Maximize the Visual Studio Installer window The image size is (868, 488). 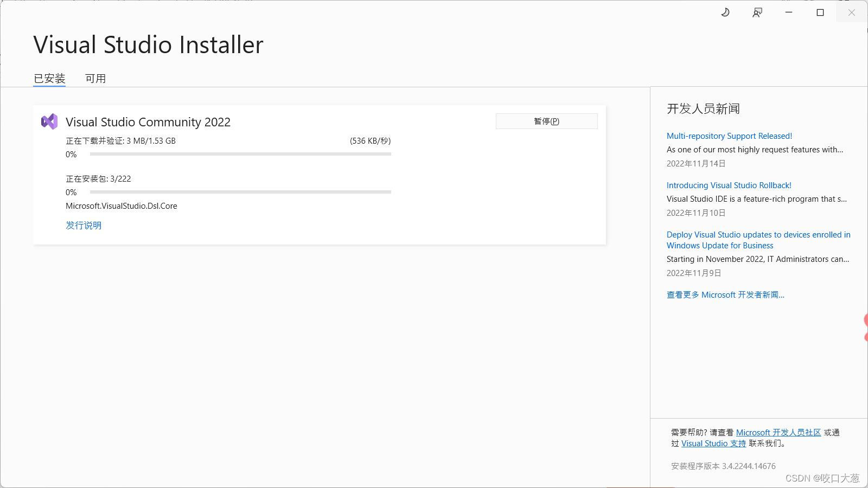[820, 12]
